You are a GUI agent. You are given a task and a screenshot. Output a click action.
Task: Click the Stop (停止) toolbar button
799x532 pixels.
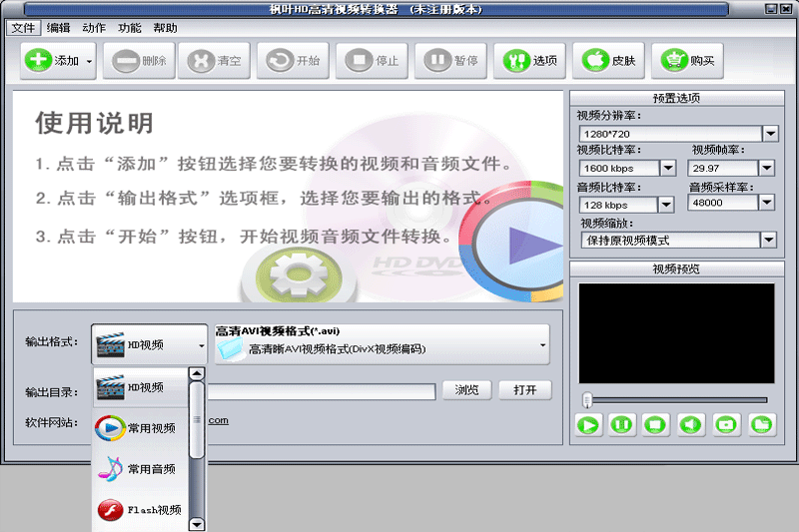(x=372, y=61)
